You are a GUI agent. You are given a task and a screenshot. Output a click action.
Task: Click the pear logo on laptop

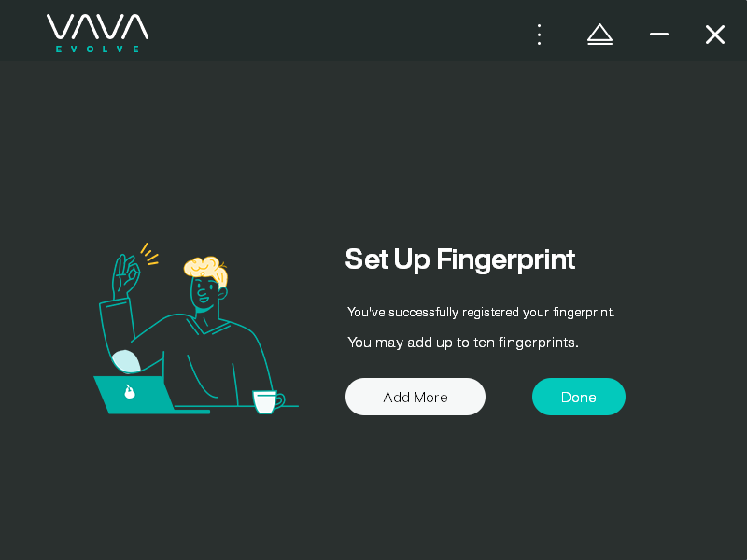pos(130,391)
